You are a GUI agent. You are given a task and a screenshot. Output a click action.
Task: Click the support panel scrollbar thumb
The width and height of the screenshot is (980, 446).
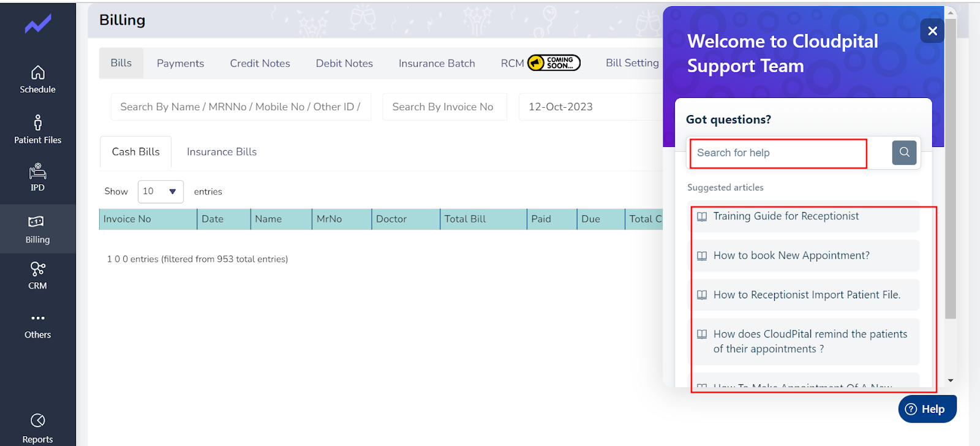click(951, 168)
